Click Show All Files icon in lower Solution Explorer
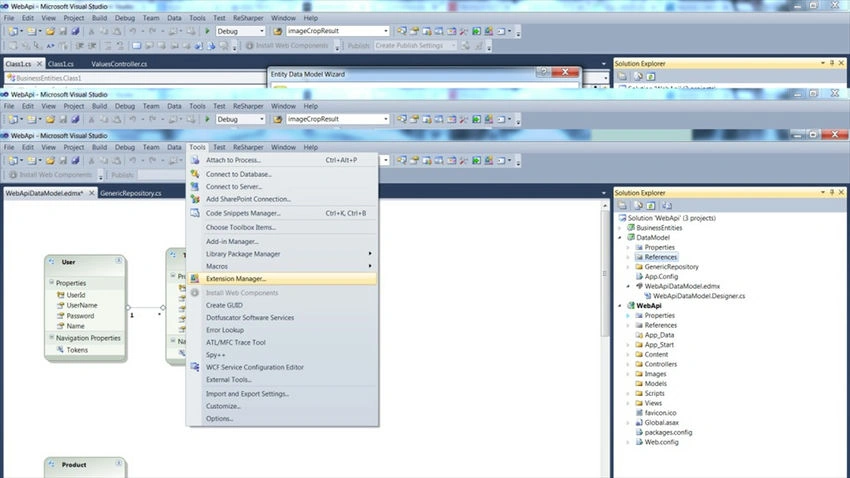This screenshot has width=850, height=478. (x=638, y=206)
